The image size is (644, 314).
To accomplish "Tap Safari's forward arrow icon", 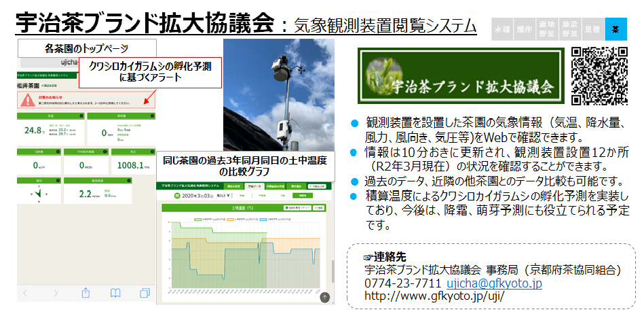I will point(56,293).
